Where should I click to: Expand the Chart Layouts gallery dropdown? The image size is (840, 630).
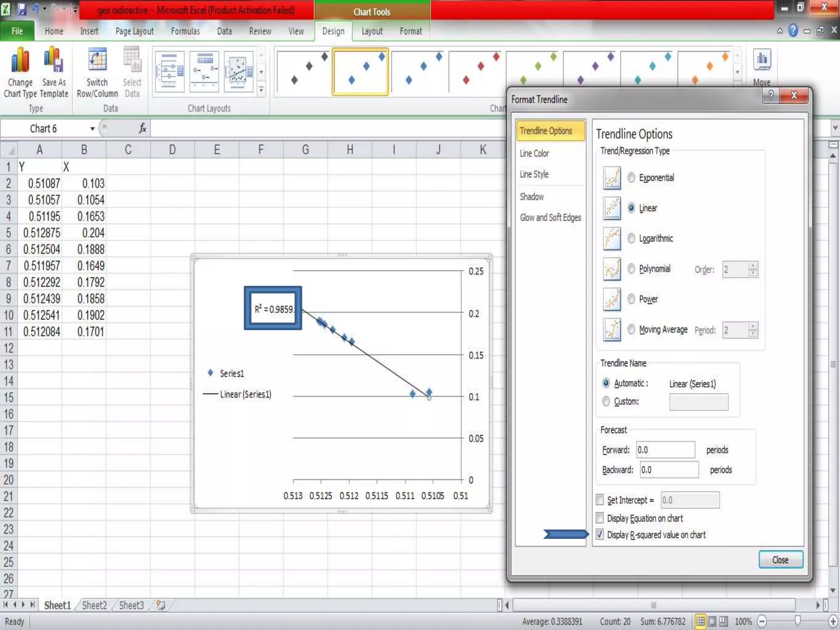click(x=261, y=89)
